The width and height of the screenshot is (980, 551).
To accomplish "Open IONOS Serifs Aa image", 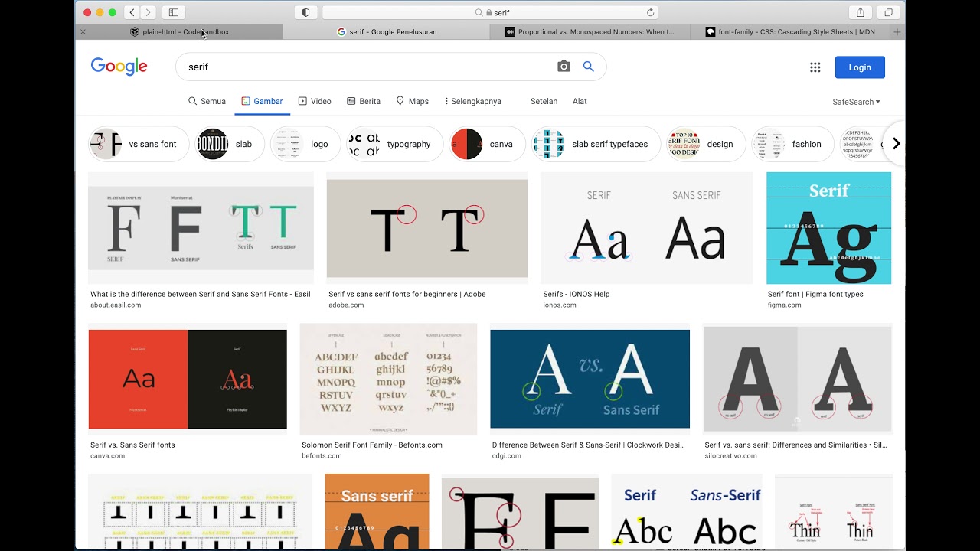I will click(647, 227).
